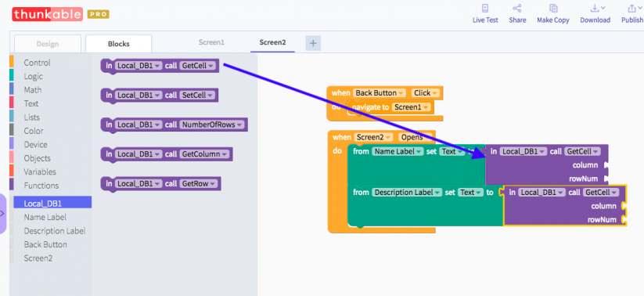Screen dimensions: 644x296
Task: Open GetRow method dropdown in flyout
Action: pyautogui.click(x=199, y=184)
